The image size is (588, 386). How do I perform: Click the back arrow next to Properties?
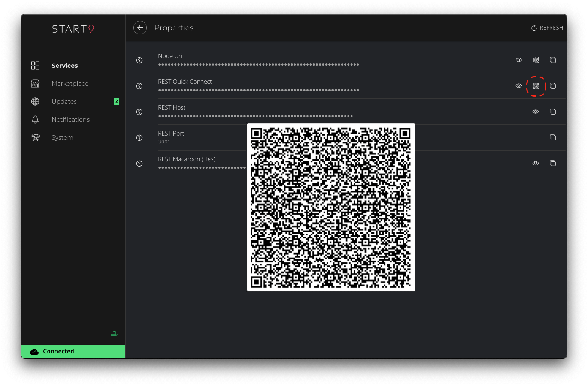(x=140, y=28)
